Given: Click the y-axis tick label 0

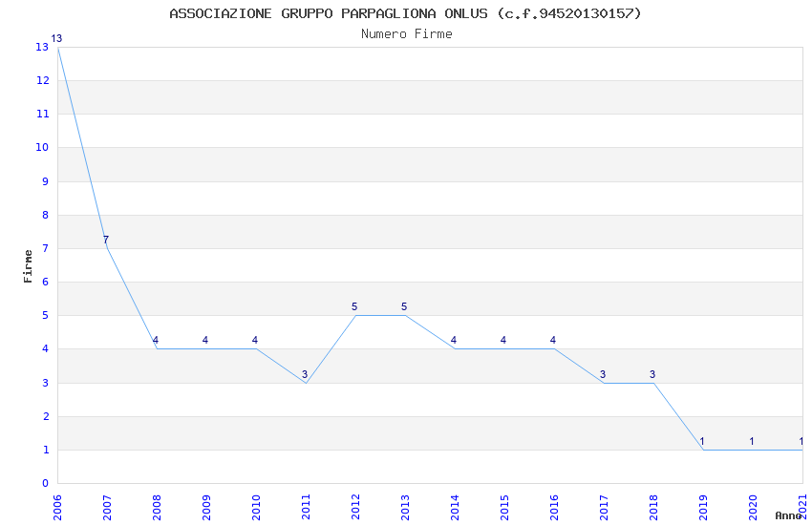Looking at the screenshot, I should click(x=45, y=484).
